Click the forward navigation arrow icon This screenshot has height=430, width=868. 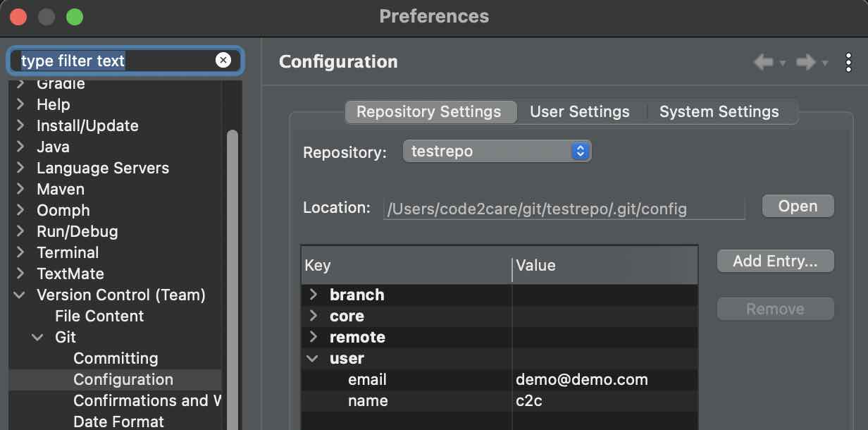pyautogui.click(x=805, y=62)
